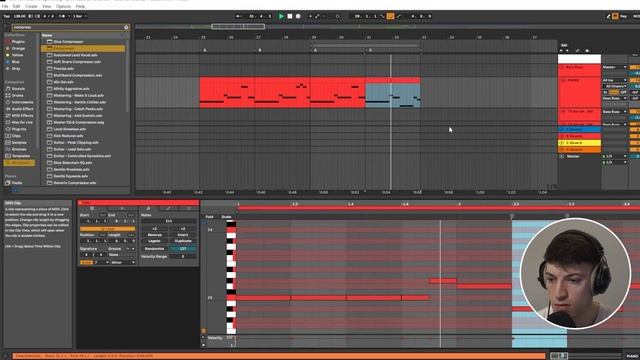Open the Instruments category

point(22,102)
